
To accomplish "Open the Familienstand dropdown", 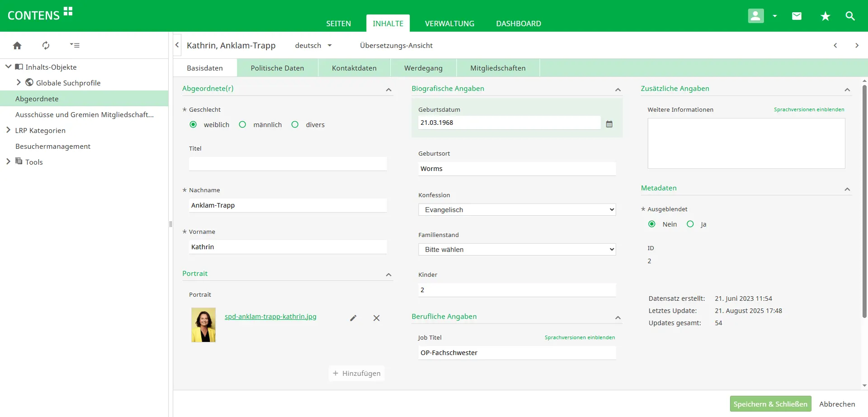I will [x=517, y=250].
